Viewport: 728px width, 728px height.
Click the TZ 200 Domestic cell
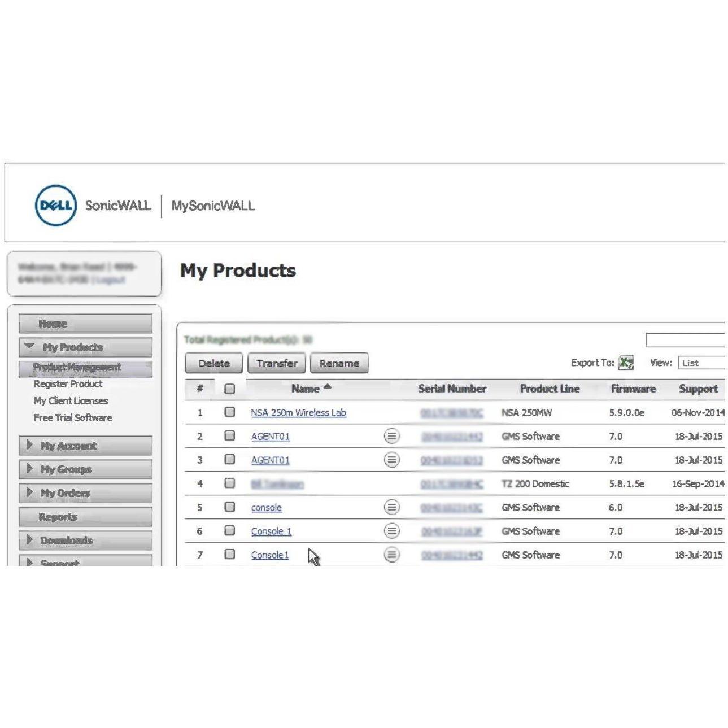[535, 484]
